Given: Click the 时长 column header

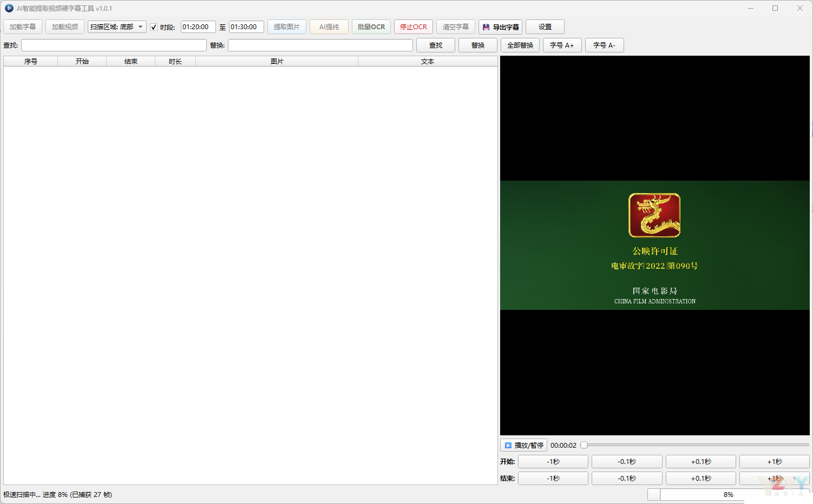Looking at the screenshot, I should 175,62.
